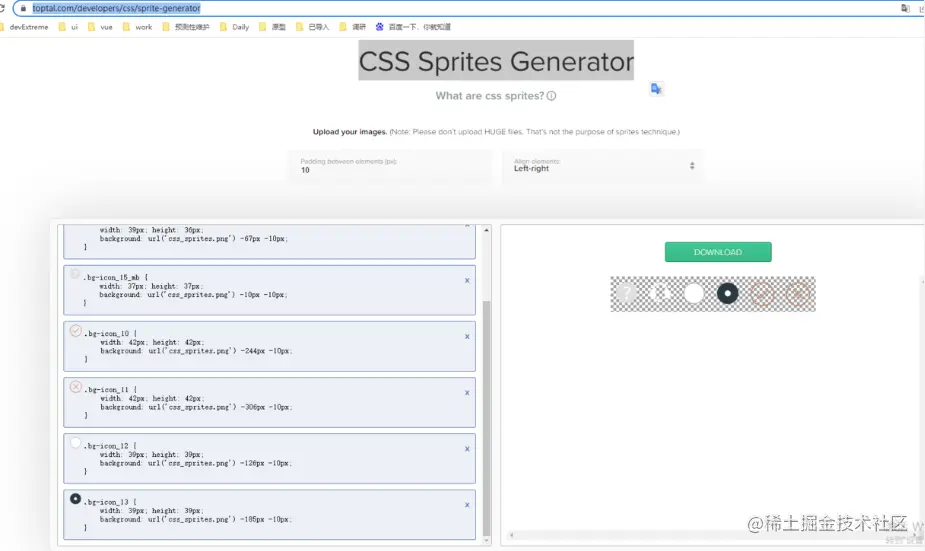The width and height of the screenshot is (925, 551).
Task: Click the Google Translate icon near heading
Action: (x=656, y=89)
